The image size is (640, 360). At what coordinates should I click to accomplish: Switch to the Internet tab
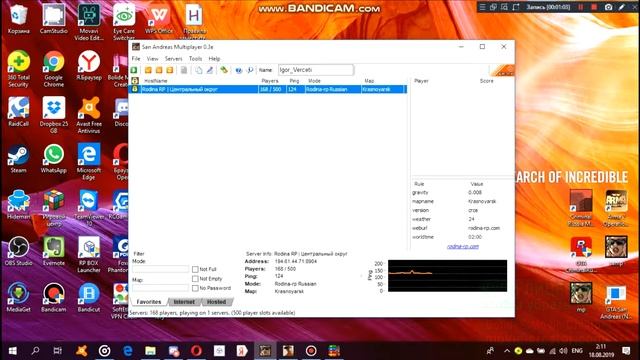(184, 302)
